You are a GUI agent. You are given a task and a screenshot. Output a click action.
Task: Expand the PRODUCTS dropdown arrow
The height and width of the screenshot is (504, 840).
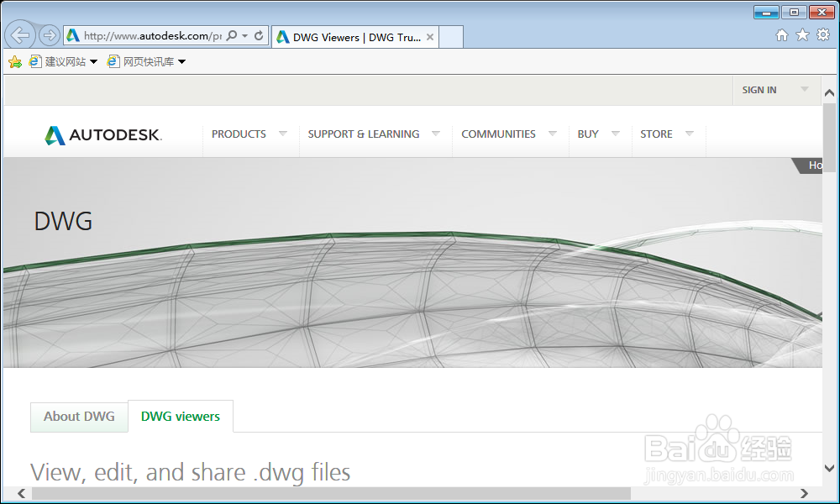click(x=283, y=134)
